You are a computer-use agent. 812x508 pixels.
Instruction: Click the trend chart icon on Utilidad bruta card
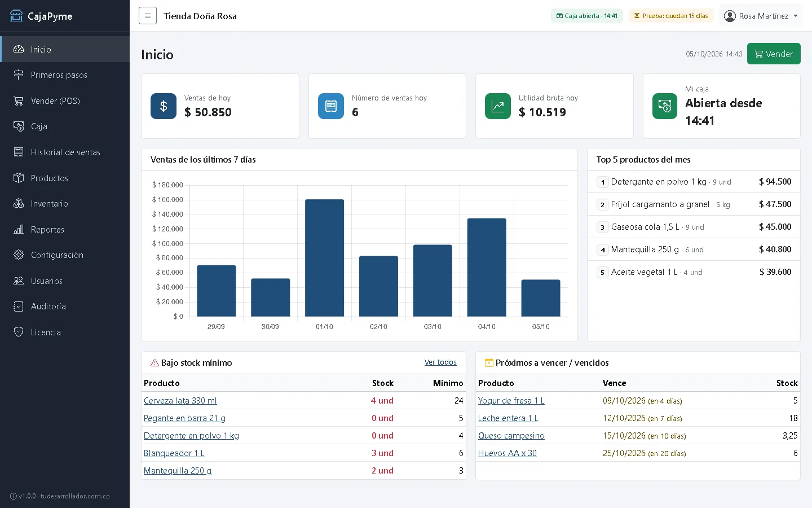point(498,106)
